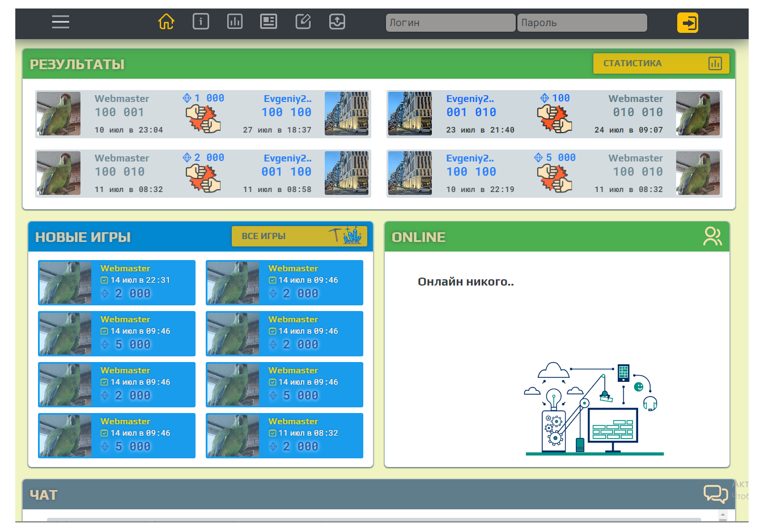Viewport: 760px width, 532px height.
Task: Open the building avatar beside date 10 июл в 22:19
Action: [x=410, y=173]
